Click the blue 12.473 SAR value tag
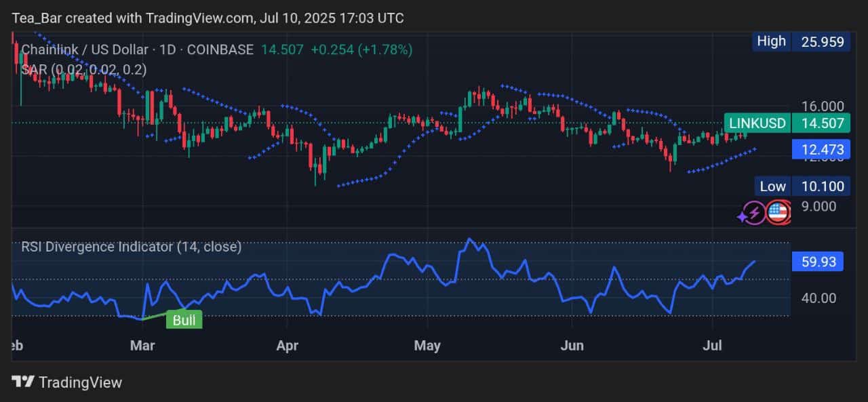 (822, 149)
